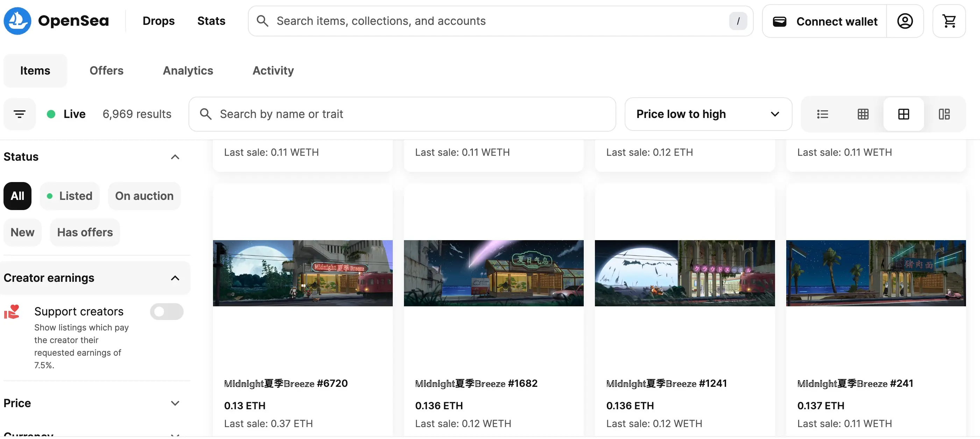The width and height of the screenshot is (980, 439).
Task: Collapse the Status section
Action: pyautogui.click(x=175, y=157)
